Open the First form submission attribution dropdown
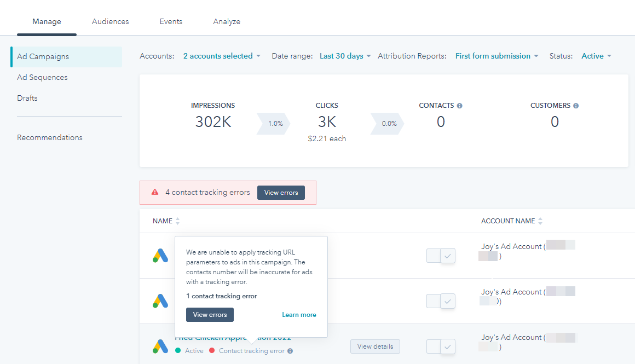Screen dimensions: 635x364 (495, 56)
